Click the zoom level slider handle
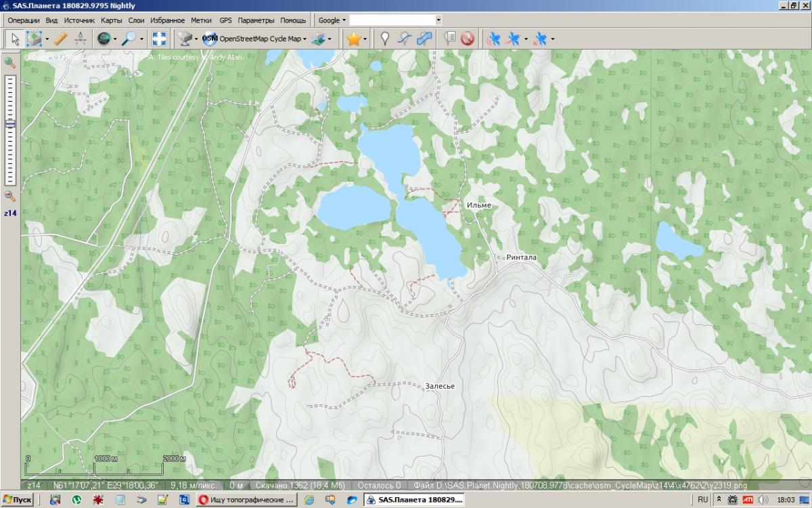Viewport: 812px width, 508px height. (x=10, y=125)
